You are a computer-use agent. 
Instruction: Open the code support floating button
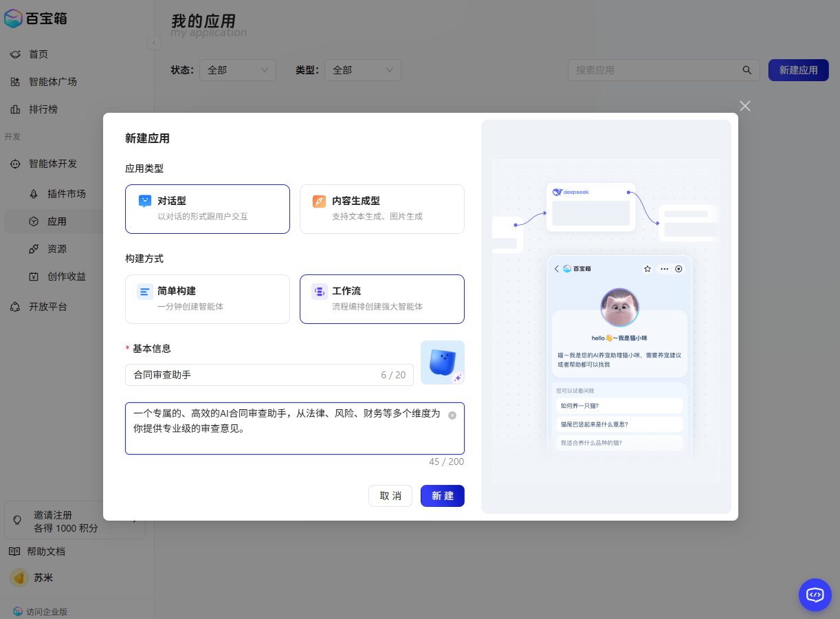pyautogui.click(x=815, y=595)
